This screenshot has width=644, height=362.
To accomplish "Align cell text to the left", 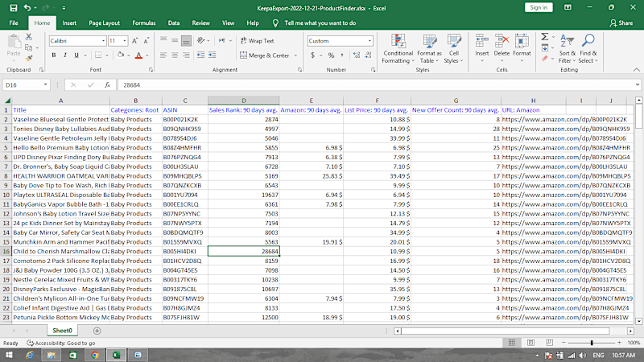I will tap(163, 55).
